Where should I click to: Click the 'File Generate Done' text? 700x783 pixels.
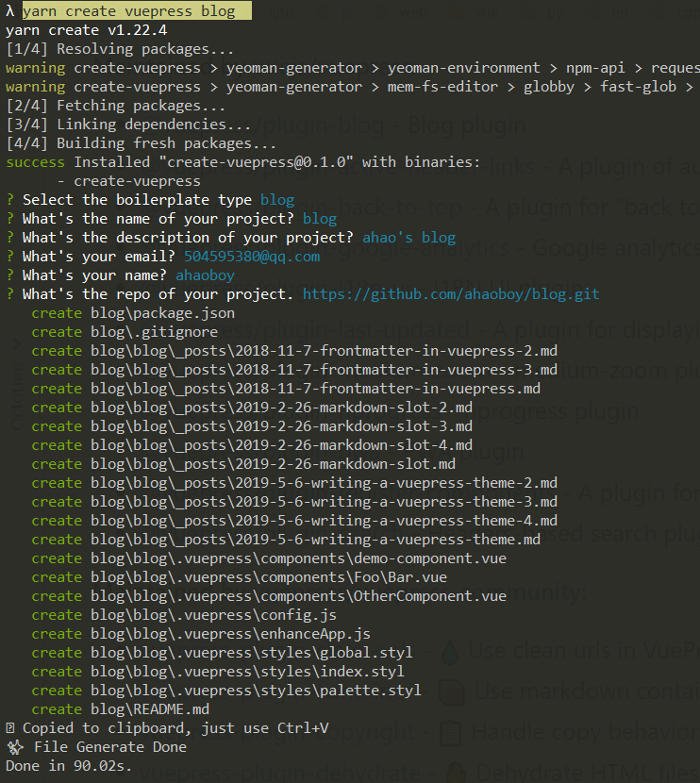tap(110, 747)
